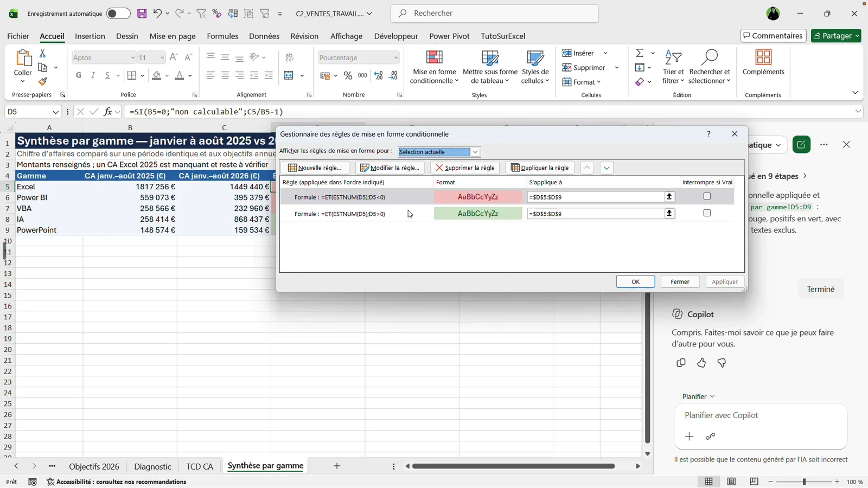
Task: Open font name Aptos dropdown
Action: [x=132, y=57]
